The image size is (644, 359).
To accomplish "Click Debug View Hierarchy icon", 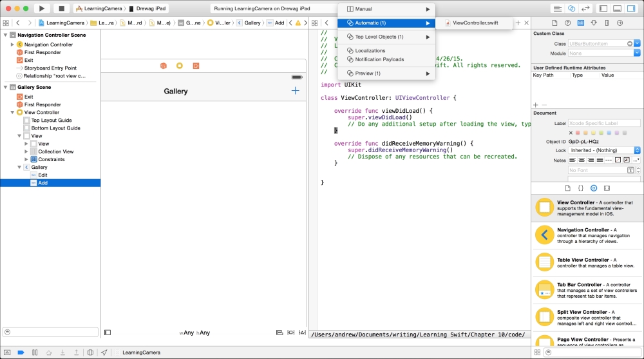I will 90,353.
